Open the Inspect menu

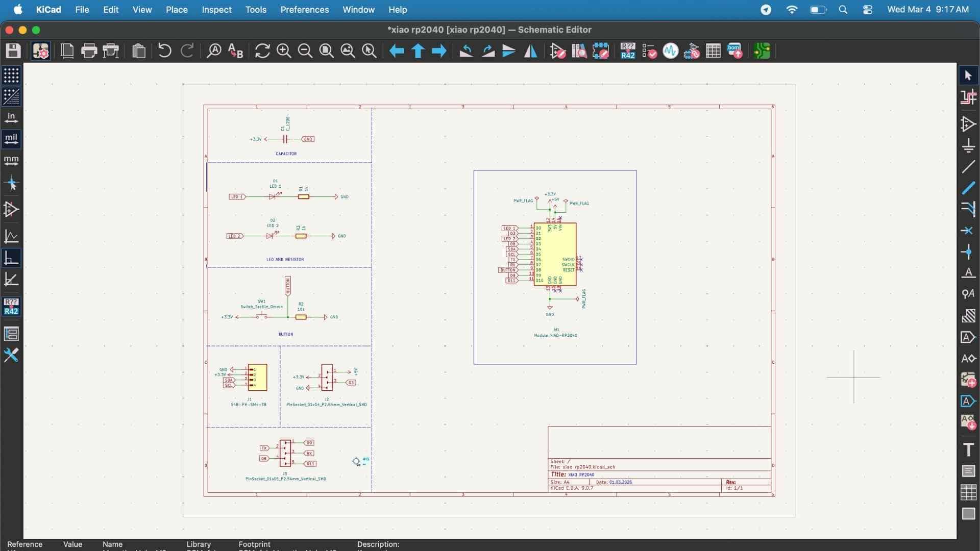[216, 10]
